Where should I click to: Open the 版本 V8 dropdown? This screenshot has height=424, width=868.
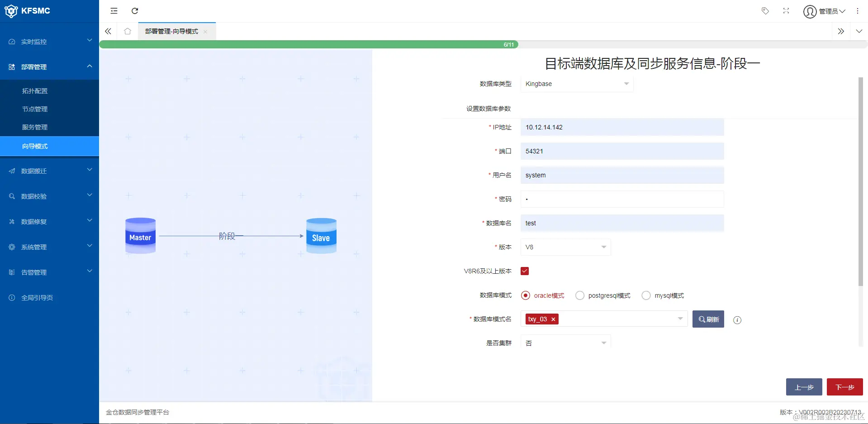[565, 247]
